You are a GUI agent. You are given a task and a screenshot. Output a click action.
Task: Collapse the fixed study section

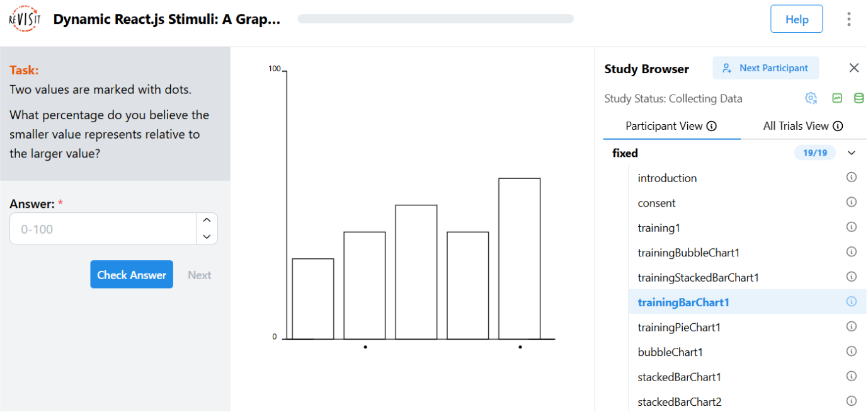(x=852, y=152)
